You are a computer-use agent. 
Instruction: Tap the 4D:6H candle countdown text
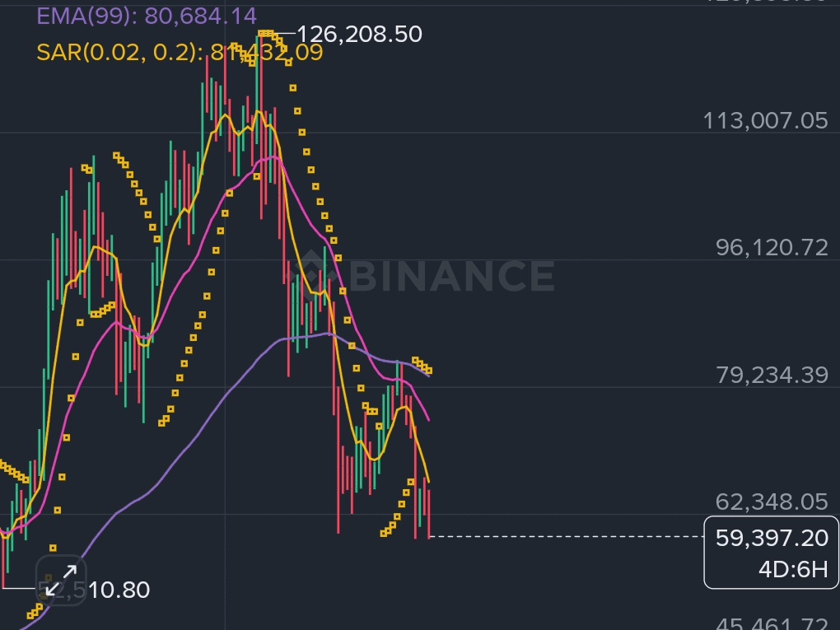click(793, 569)
